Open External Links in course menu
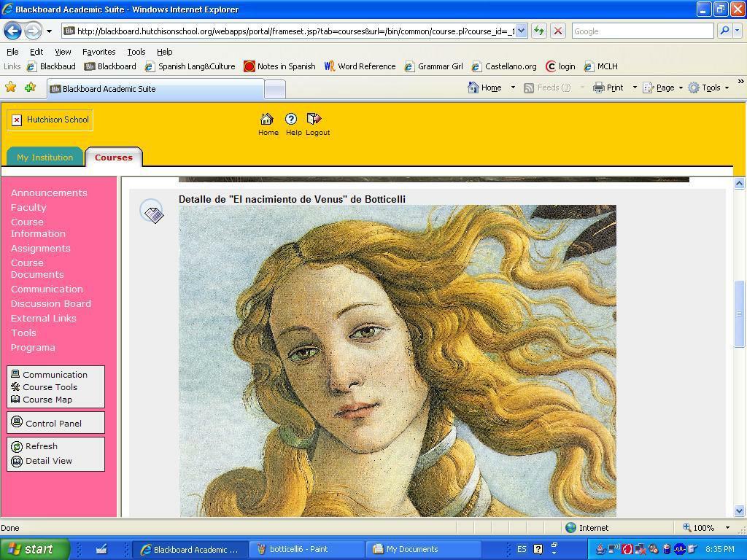 click(x=43, y=319)
